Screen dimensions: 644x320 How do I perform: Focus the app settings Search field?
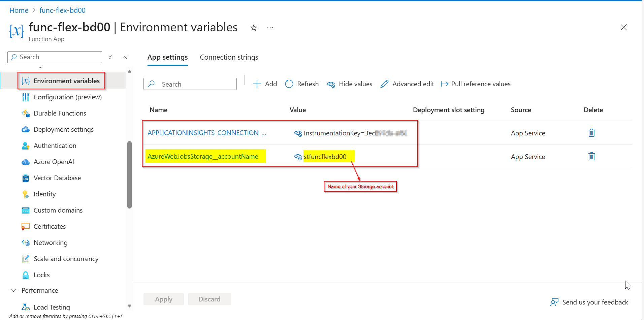point(190,84)
